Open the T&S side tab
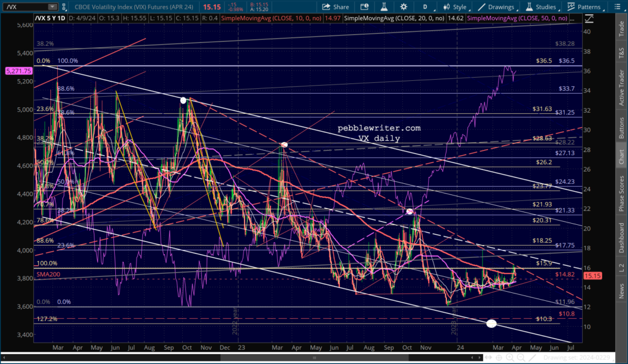 click(621, 53)
